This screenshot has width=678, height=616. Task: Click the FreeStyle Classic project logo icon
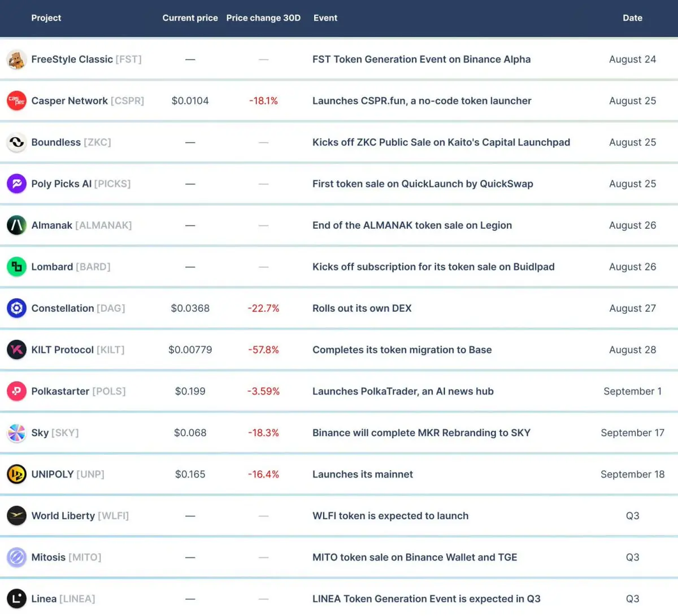[16, 59]
